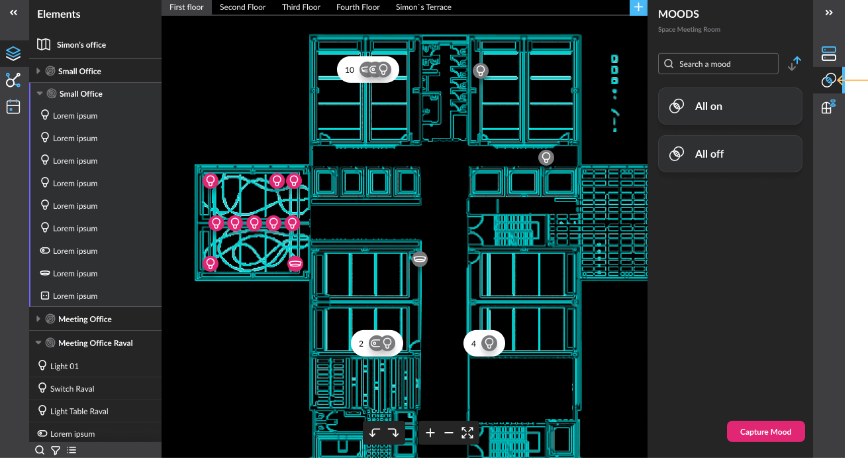Activate the All on mood
Viewport: 868px width, 458px height.
pyautogui.click(x=730, y=106)
